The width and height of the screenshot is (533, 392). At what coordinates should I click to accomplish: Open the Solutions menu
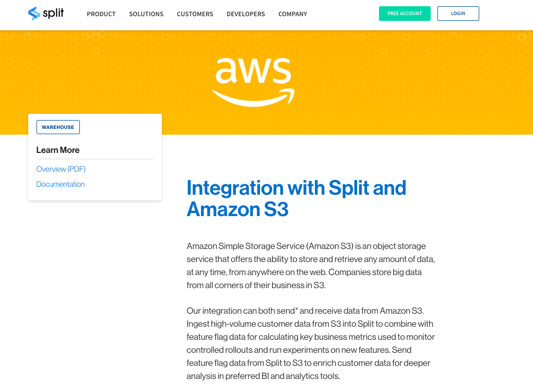click(x=146, y=14)
